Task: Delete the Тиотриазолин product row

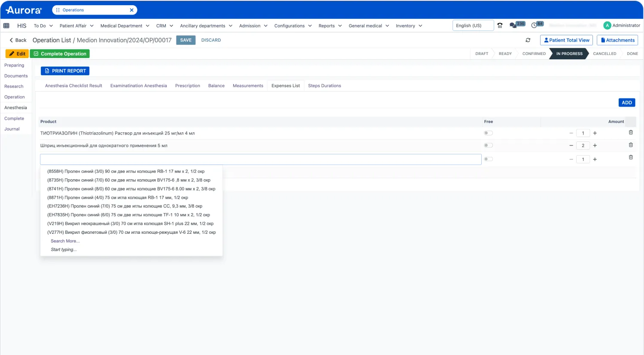Action: click(631, 133)
